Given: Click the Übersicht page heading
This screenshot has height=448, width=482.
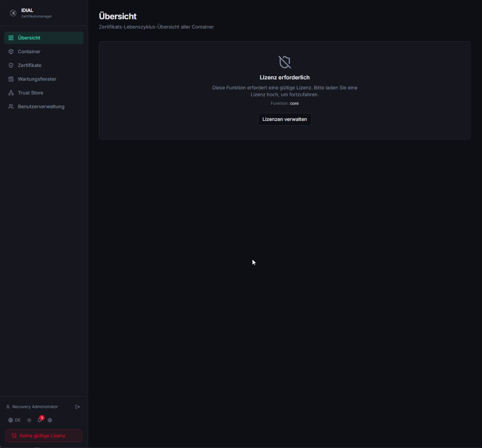Looking at the screenshot, I should tap(118, 16).
